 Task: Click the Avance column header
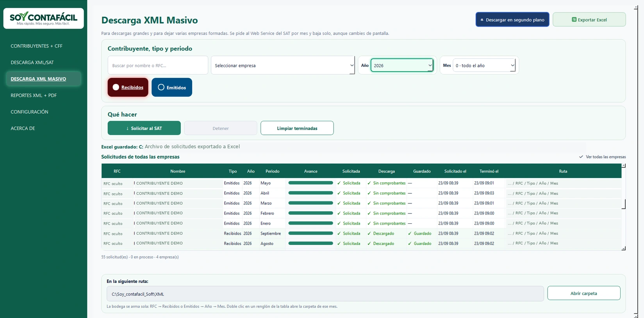click(310, 171)
